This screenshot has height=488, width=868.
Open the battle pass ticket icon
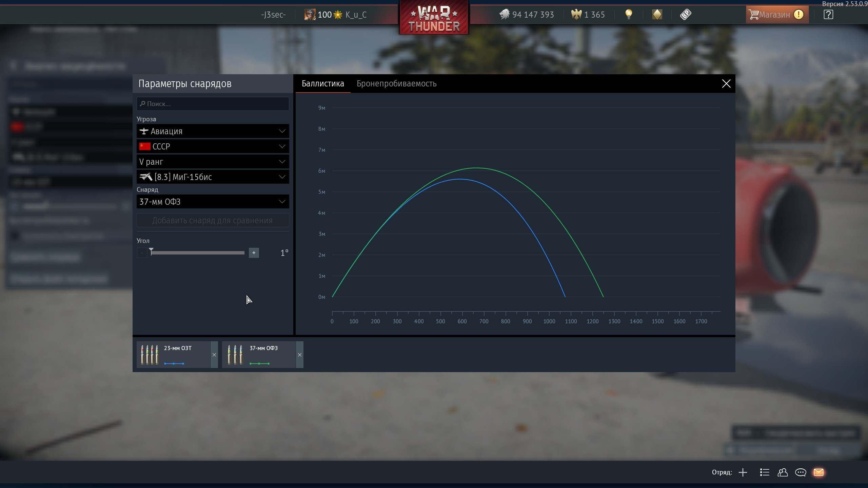point(685,14)
